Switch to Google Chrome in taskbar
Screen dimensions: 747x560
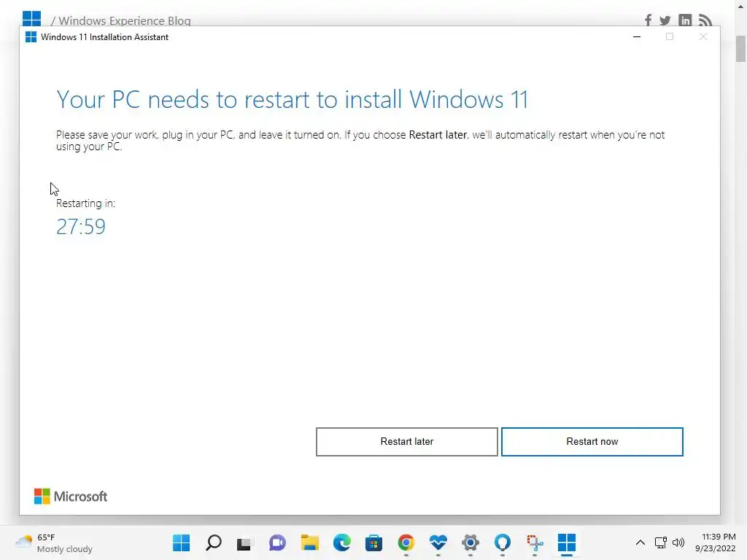(x=406, y=542)
